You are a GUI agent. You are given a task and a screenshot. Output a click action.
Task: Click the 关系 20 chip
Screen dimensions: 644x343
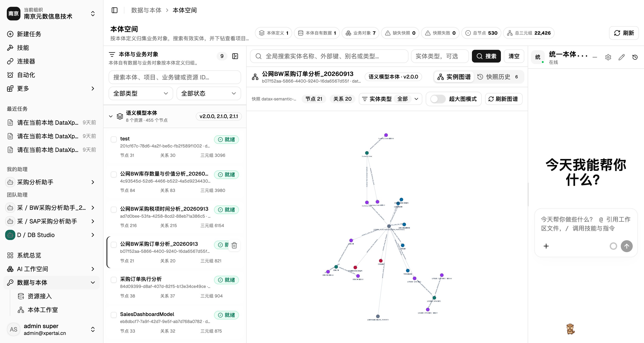pos(342,99)
